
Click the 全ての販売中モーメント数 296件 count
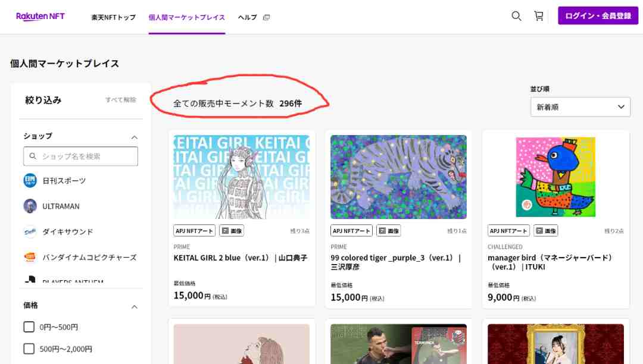click(238, 103)
